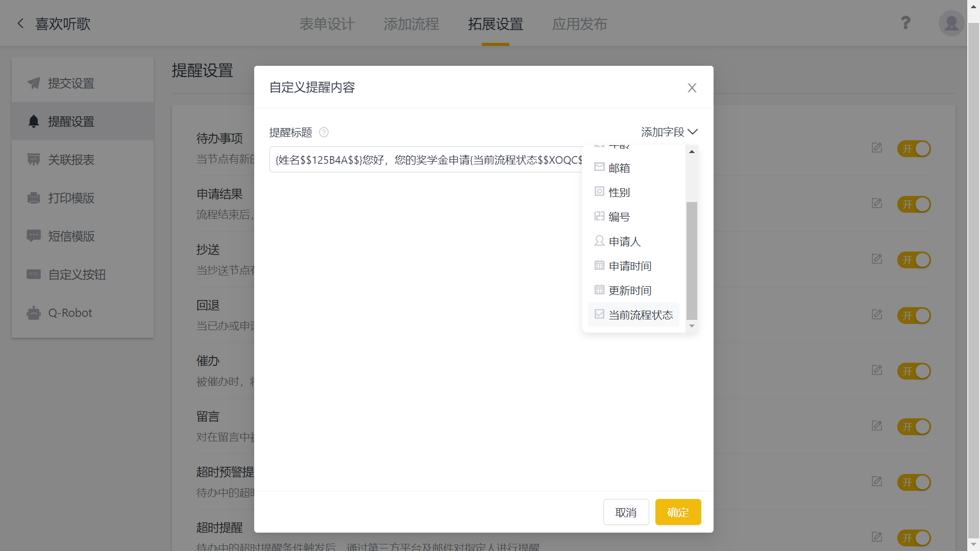The image size is (980, 551).
Task: Edit the 超时提醒 reminder content
Action: 877,537
